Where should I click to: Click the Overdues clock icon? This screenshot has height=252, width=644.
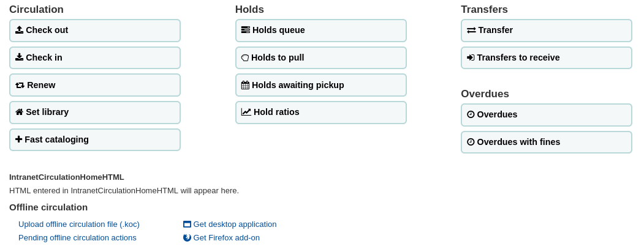tap(471, 114)
